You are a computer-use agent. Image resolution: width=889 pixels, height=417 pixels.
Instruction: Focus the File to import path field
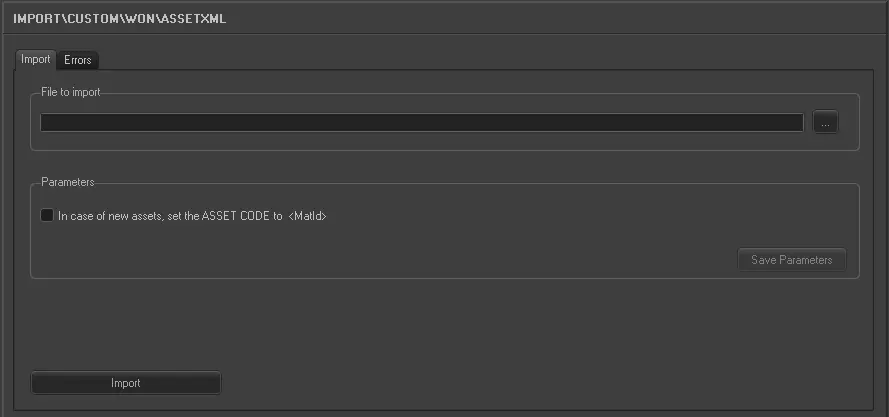421,122
